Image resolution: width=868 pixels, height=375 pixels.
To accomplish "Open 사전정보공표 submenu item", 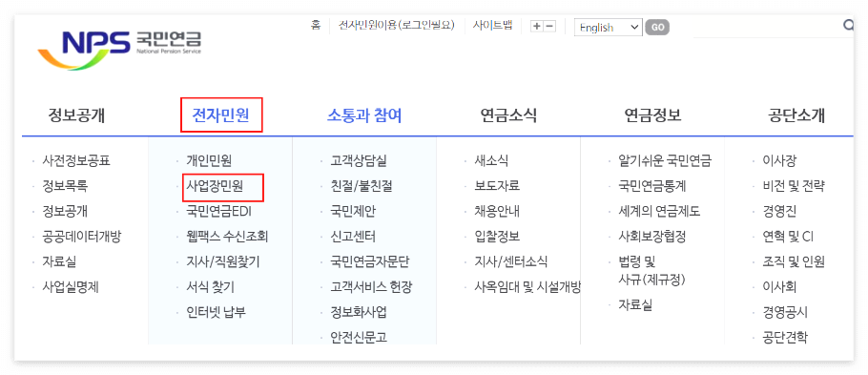I will pos(76,161).
